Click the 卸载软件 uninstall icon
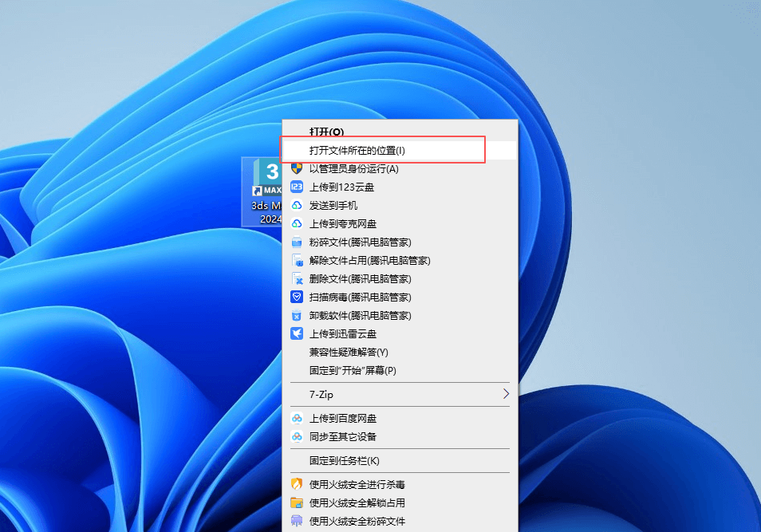Viewport: 761px width, 532px height. pyautogui.click(x=295, y=315)
